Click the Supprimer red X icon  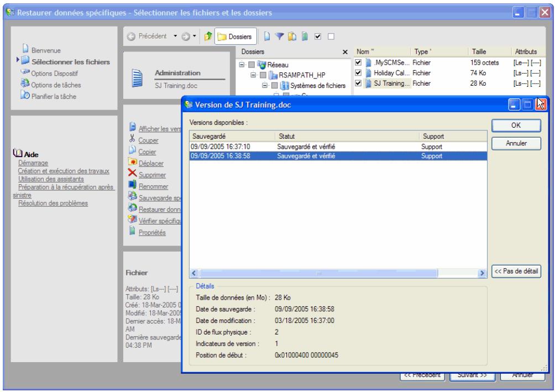pos(132,173)
